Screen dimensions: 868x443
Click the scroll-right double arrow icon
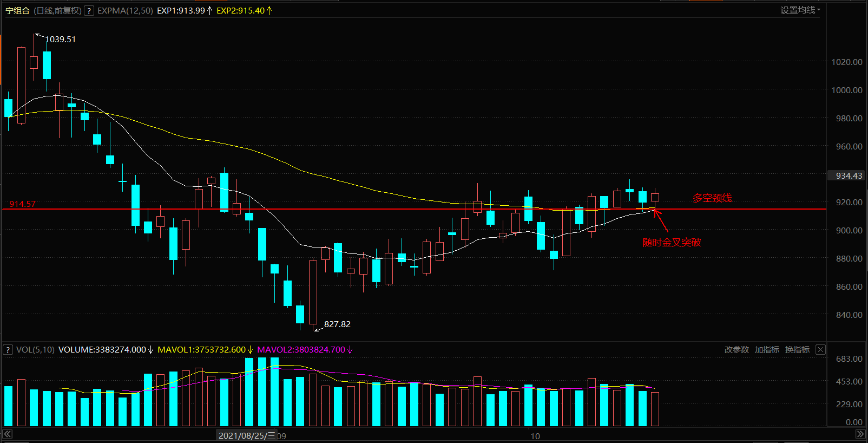tap(860, 434)
